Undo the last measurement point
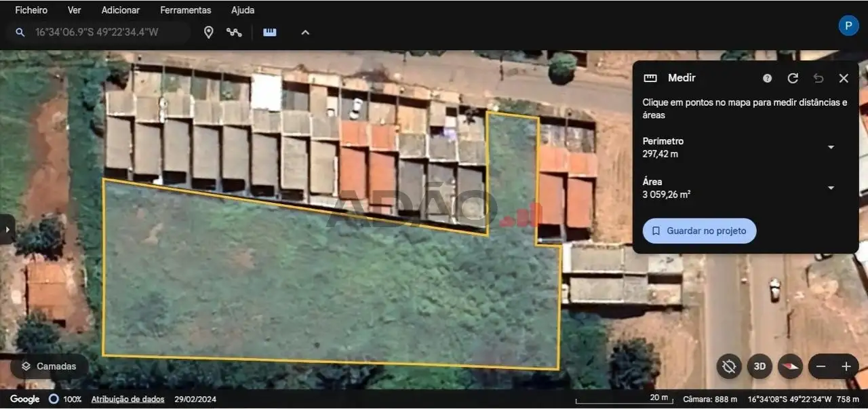The image size is (868, 409). point(818,78)
